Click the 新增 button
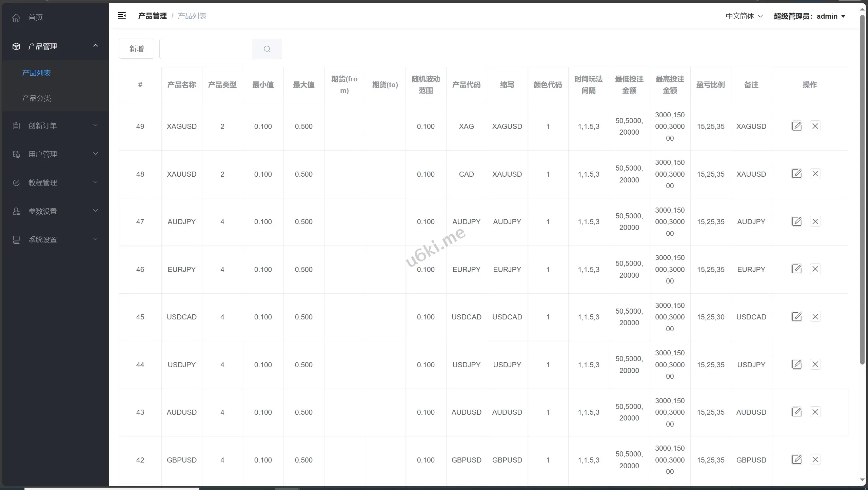868x490 pixels. [136, 49]
